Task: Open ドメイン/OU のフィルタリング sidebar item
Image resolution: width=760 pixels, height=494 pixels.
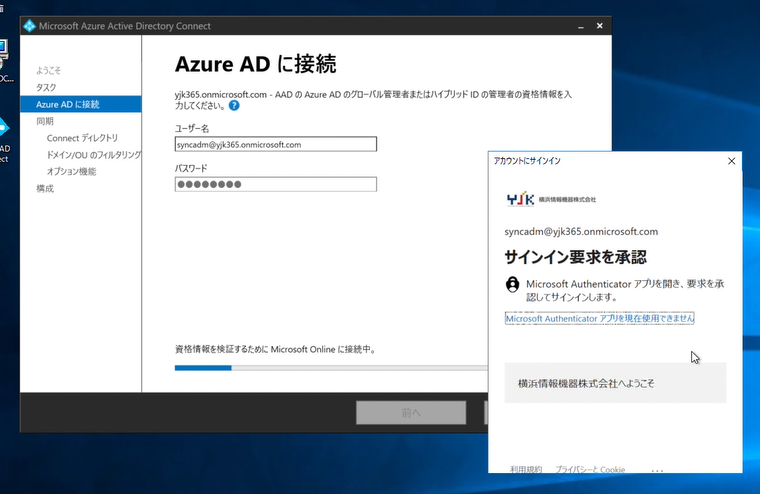Action: [x=94, y=155]
